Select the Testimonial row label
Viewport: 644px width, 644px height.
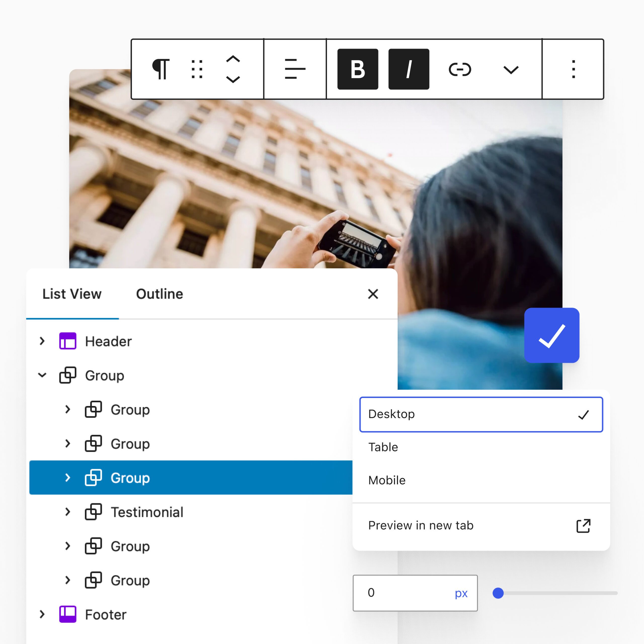click(x=147, y=512)
